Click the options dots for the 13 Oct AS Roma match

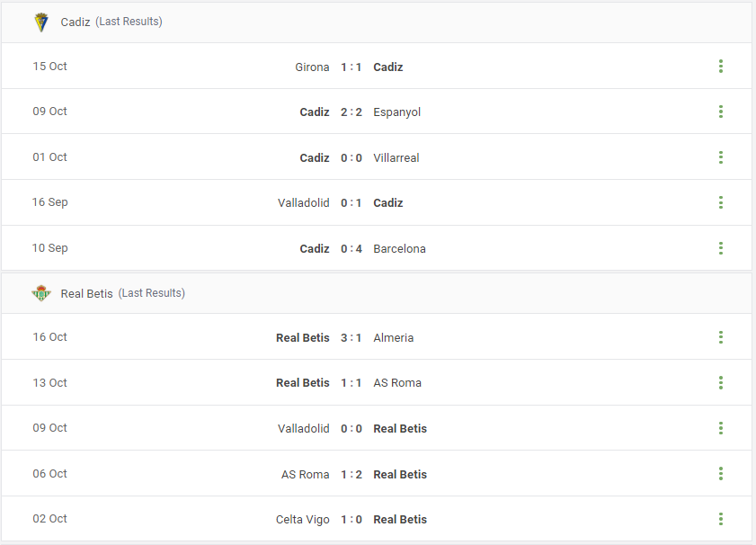(721, 383)
